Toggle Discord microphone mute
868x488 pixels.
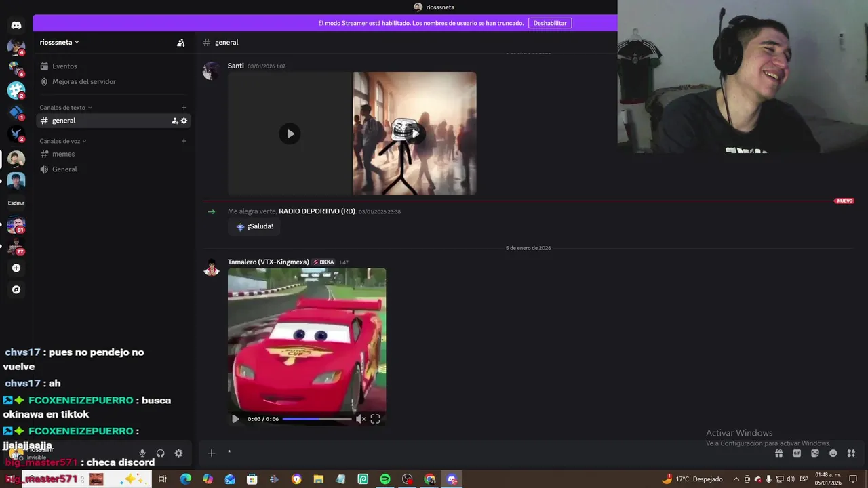[x=142, y=453]
